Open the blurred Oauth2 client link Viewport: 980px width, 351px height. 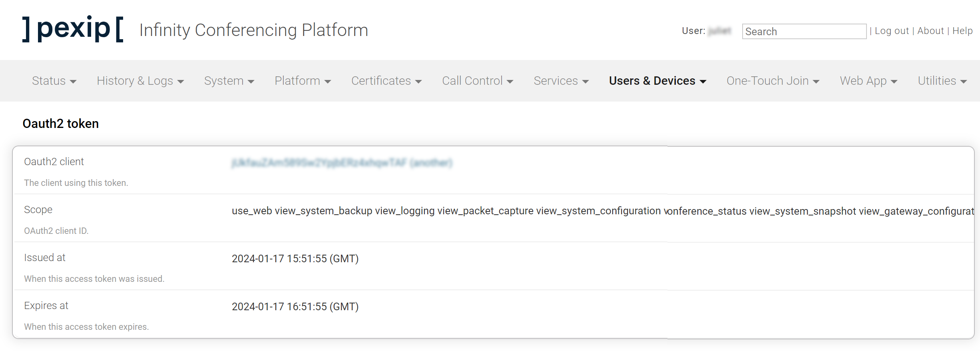pos(342,163)
